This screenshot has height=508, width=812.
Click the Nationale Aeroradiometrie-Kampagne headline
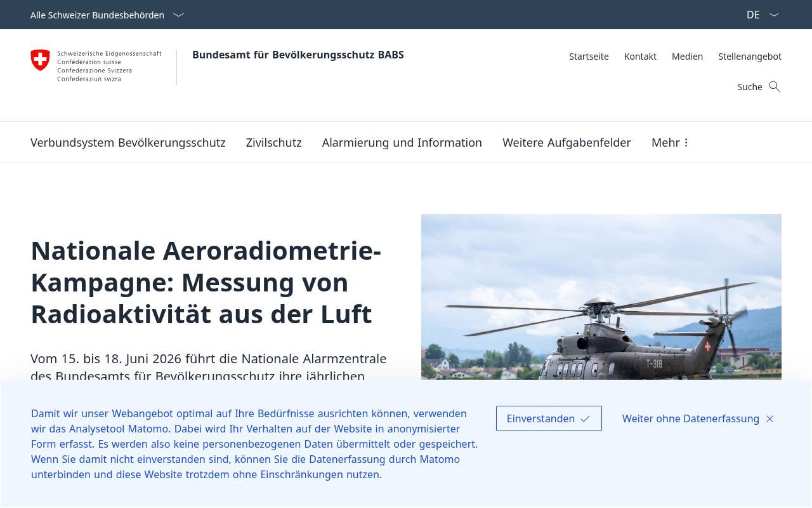click(206, 283)
